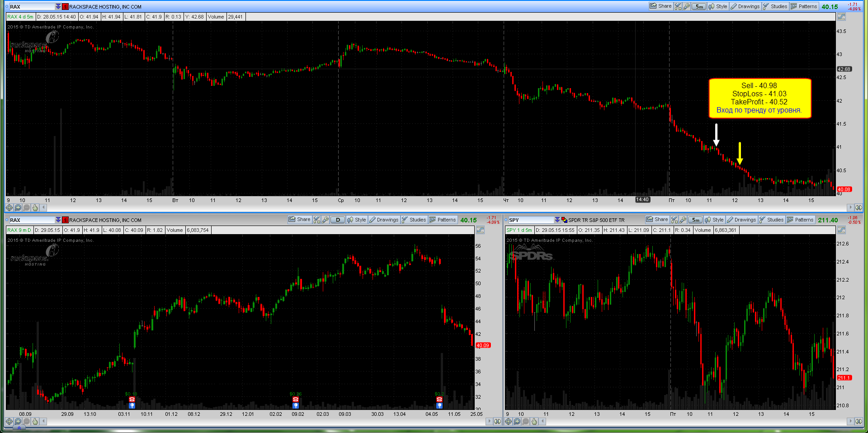
Task: Open the Drawings menu on the top RAX 5m chart
Action: [745, 6]
